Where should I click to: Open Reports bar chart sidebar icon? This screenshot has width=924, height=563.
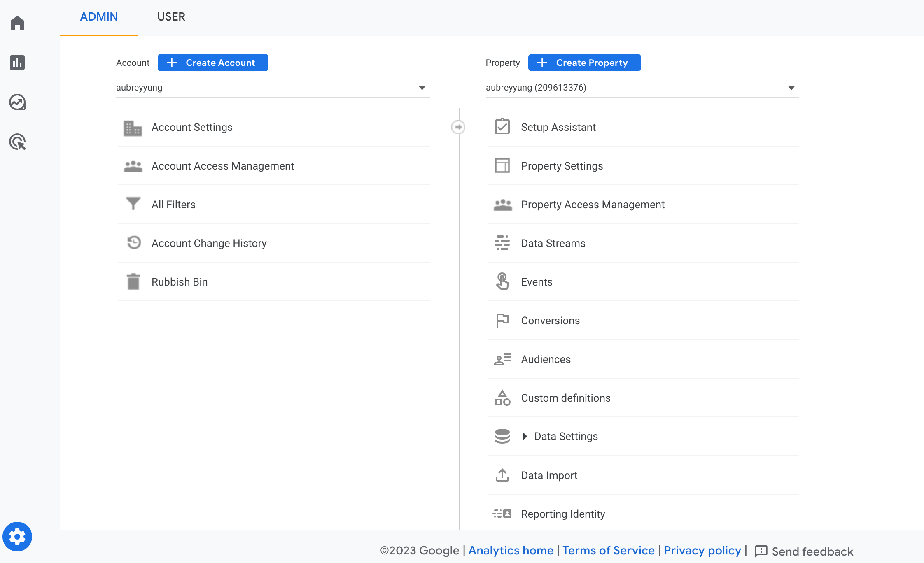(x=17, y=63)
